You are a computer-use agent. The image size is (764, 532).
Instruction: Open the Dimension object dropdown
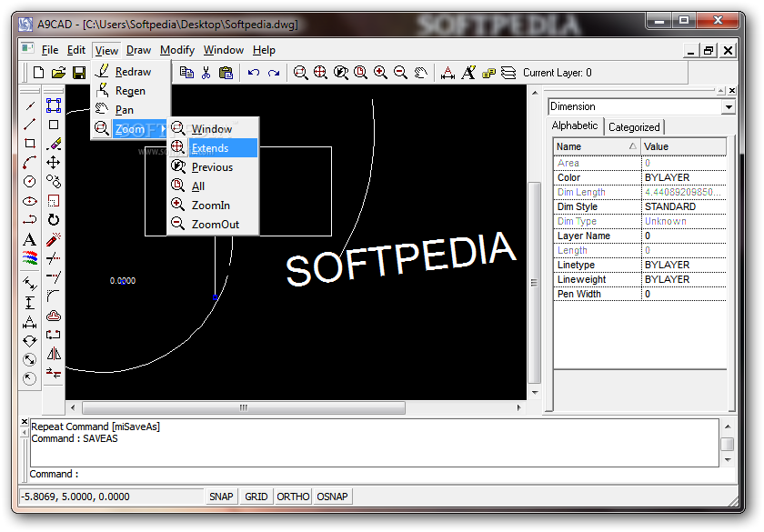[729, 106]
